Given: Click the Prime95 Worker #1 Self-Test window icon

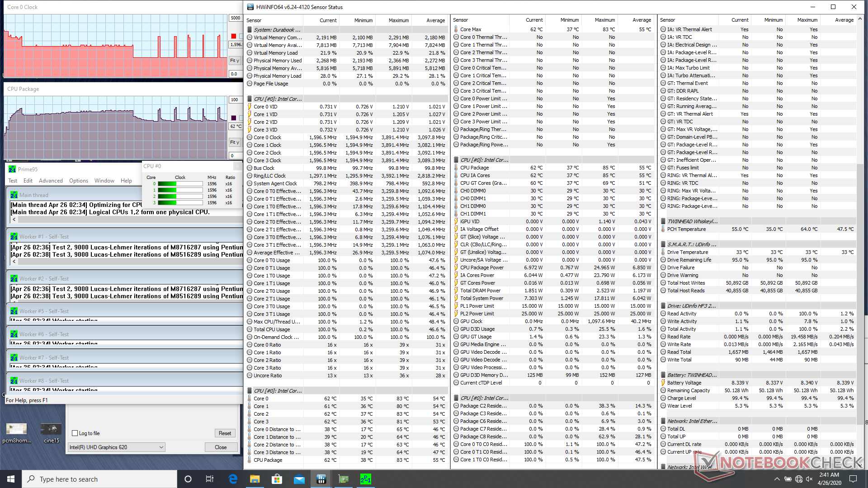Looking at the screenshot, I should pyautogui.click(x=14, y=237).
